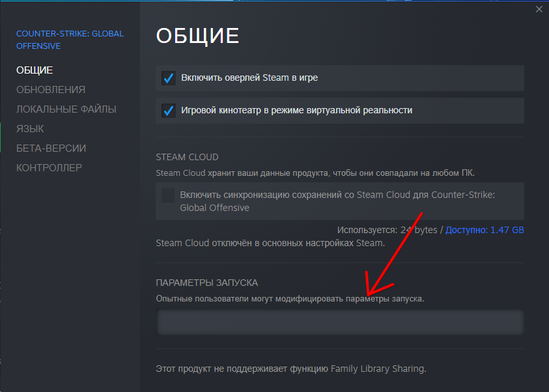Viewport: 549px width, 392px height.
Task: Click the Counter-Strike: Global Offensive title link
Action: coord(70,40)
